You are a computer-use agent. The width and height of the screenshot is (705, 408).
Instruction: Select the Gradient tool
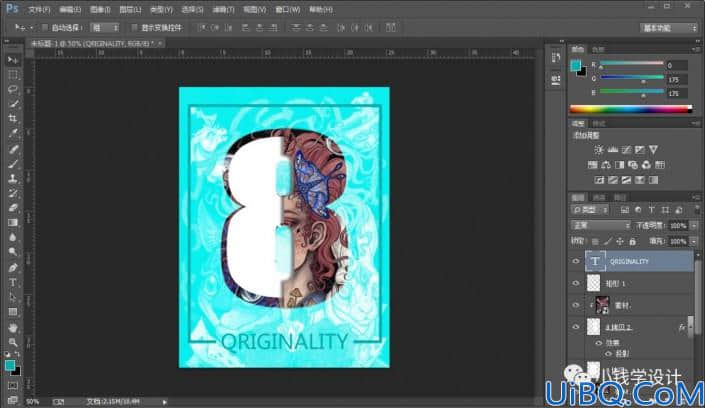pyautogui.click(x=13, y=223)
